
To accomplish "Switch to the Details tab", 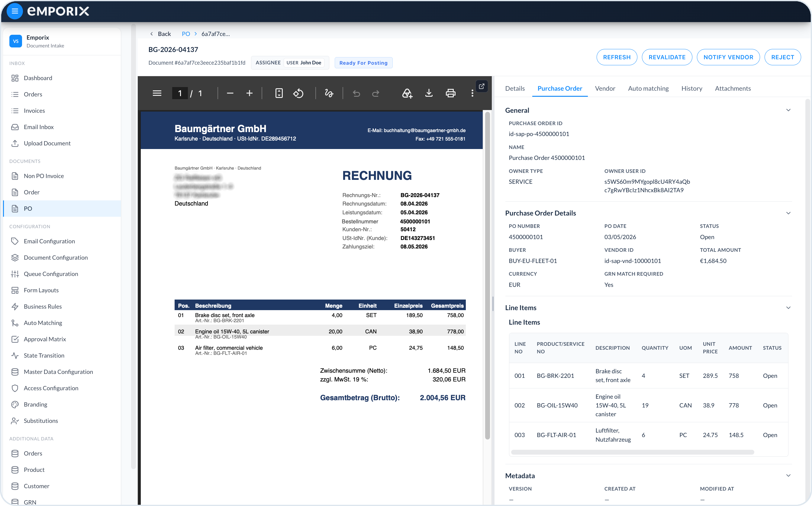I will [515, 88].
